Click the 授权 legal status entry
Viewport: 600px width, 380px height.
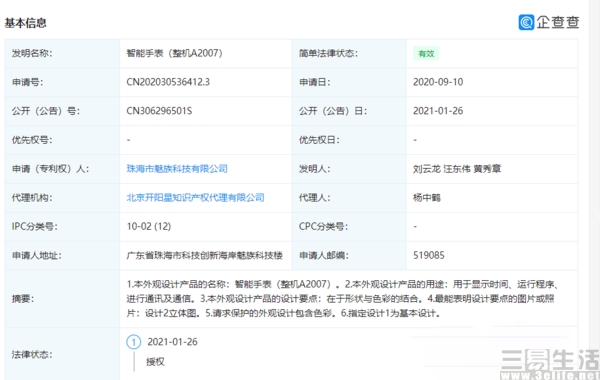tap(155, 362)
